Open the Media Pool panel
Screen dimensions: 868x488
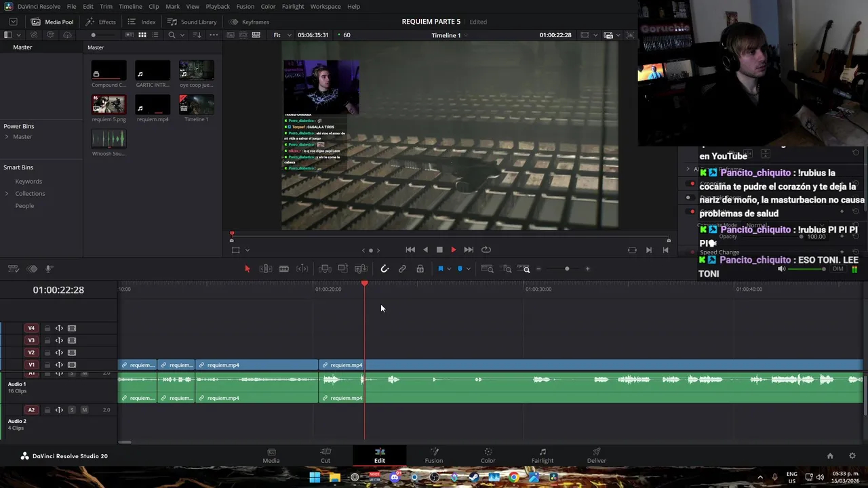[x=52, y=22]
